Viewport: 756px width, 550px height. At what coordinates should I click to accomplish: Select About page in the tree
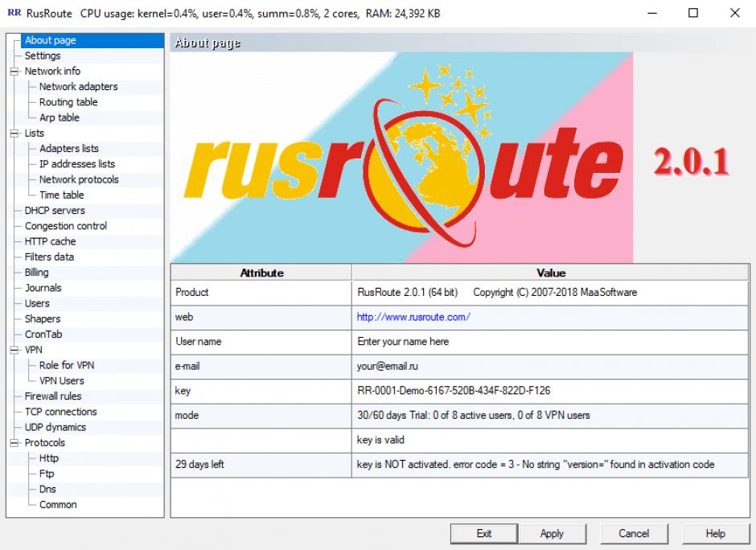(x=50, y=40)
